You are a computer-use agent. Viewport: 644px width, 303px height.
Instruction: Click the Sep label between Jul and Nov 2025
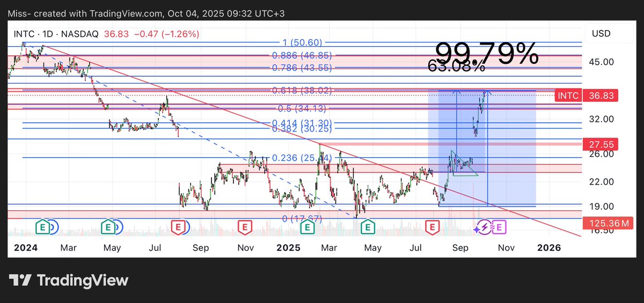[460, 248]
